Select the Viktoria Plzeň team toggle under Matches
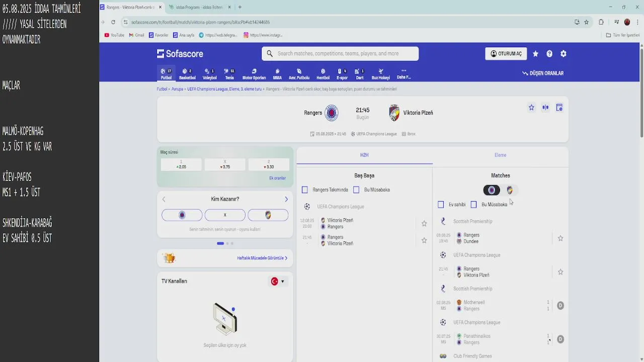Image resolution: width=644 pixels, height=362 pixels. 510,190
